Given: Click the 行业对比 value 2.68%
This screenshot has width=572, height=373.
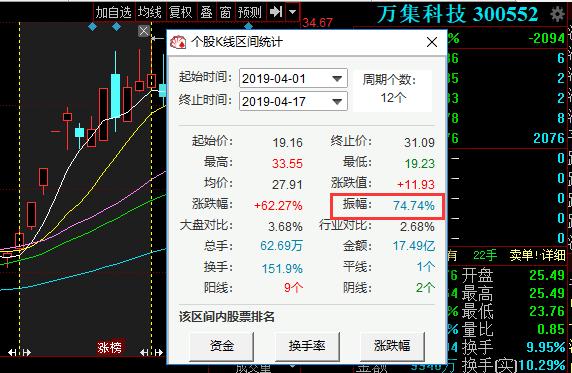Looking at the screenshot, I should tap(417, 227).
